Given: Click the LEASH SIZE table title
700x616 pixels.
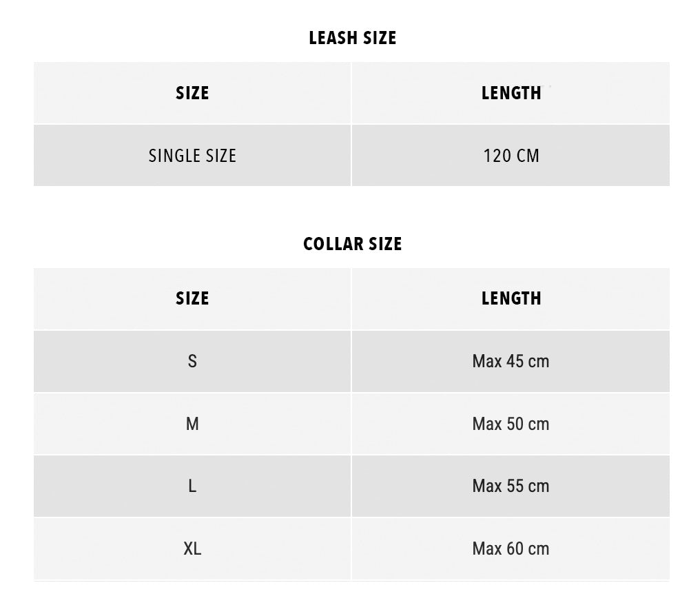Looking at the screenshot, I should tap(352, 38).
